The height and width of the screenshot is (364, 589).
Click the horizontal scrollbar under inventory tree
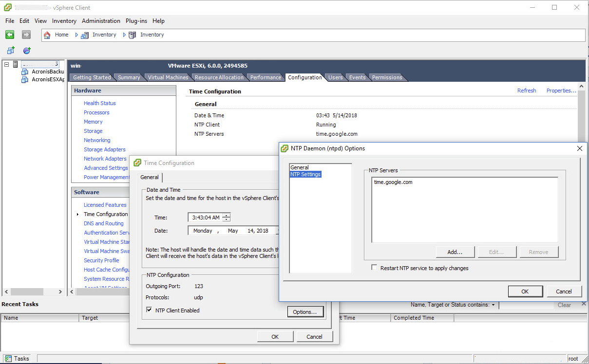coord(34,291)
